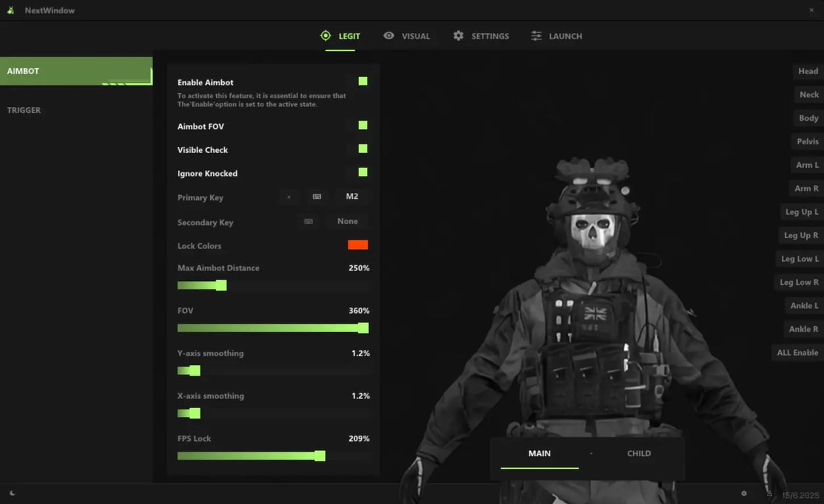Toggle the Ignore Knocked checkbox
Viewport: 824px width, 504px height.
[x=362, y=173]
